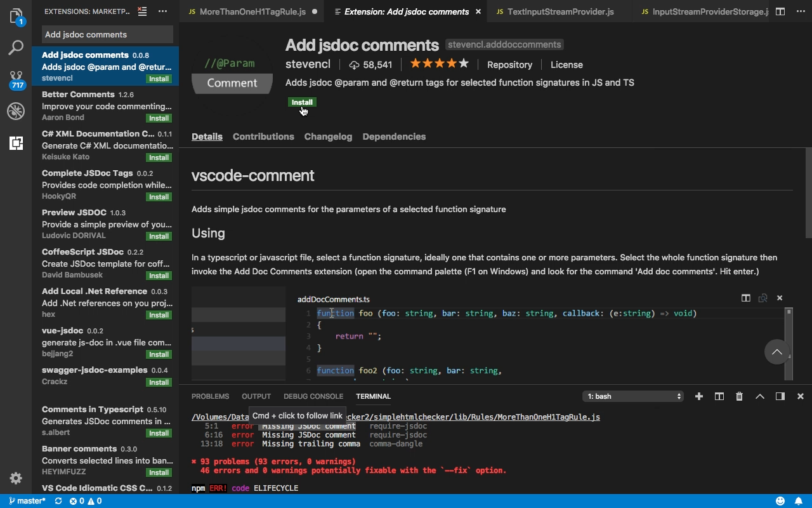Open the Manage gear icon
The height and width of the screenshot is (508, 812).
click(x=16, y=478)
